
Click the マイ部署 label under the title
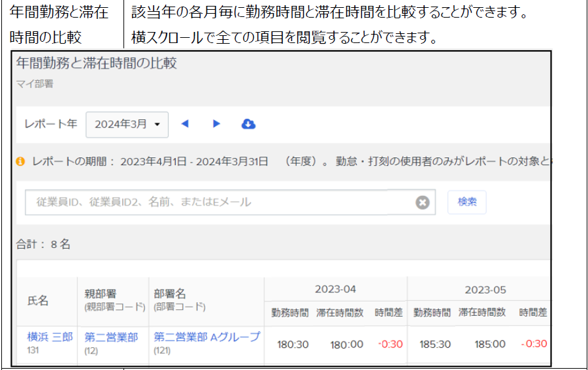click(x=35, y=84)
